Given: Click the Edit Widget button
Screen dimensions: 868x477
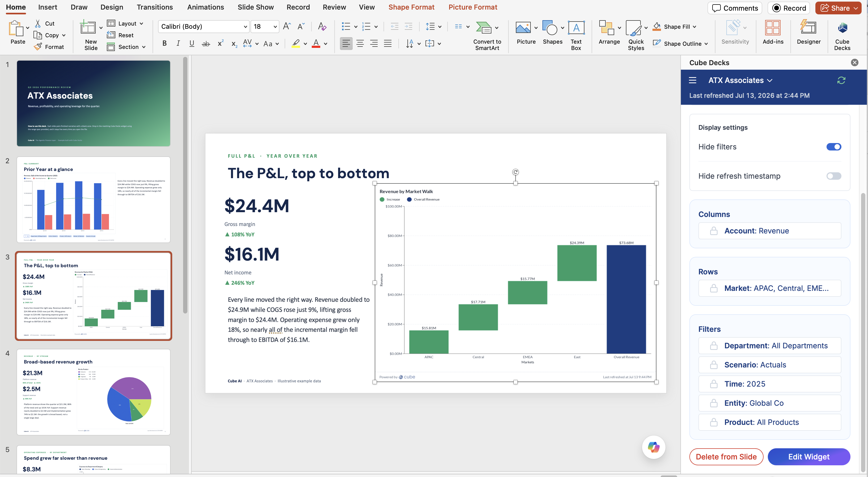Looking at the screenshot, I should pyautogui.click(x=809, y=457).
